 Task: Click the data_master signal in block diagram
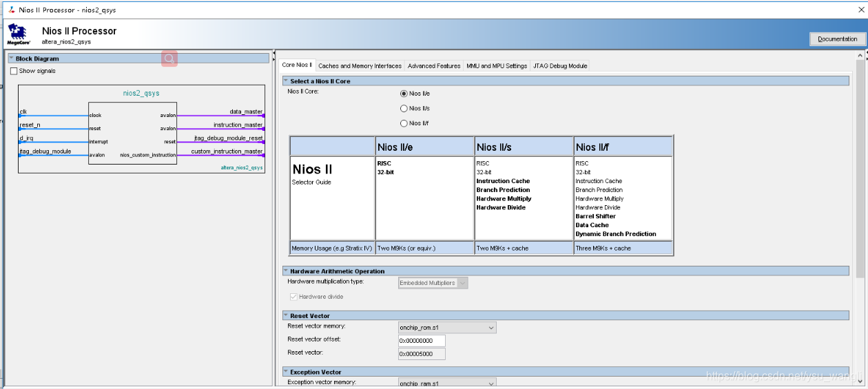(246, 112)
